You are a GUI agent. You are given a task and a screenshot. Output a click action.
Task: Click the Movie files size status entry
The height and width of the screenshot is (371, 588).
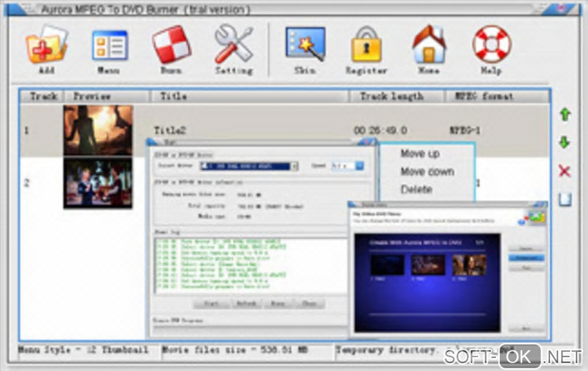[235, 350]
